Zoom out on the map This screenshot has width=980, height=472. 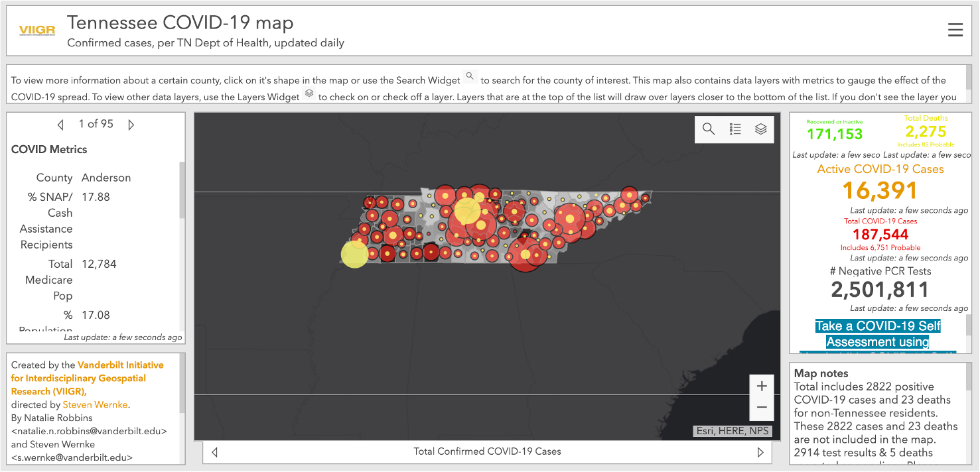[x=761, y=408]
